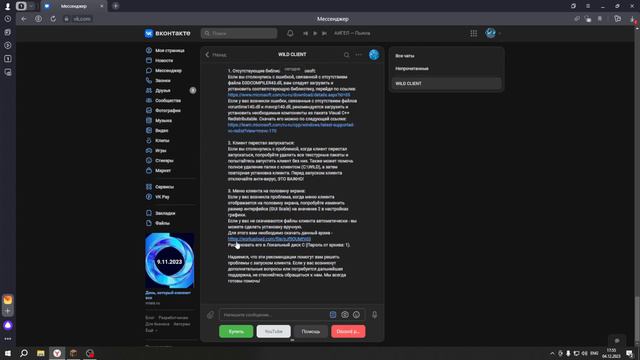
Task: Open the VK services grid icon
Action: [x=473, y=33]
